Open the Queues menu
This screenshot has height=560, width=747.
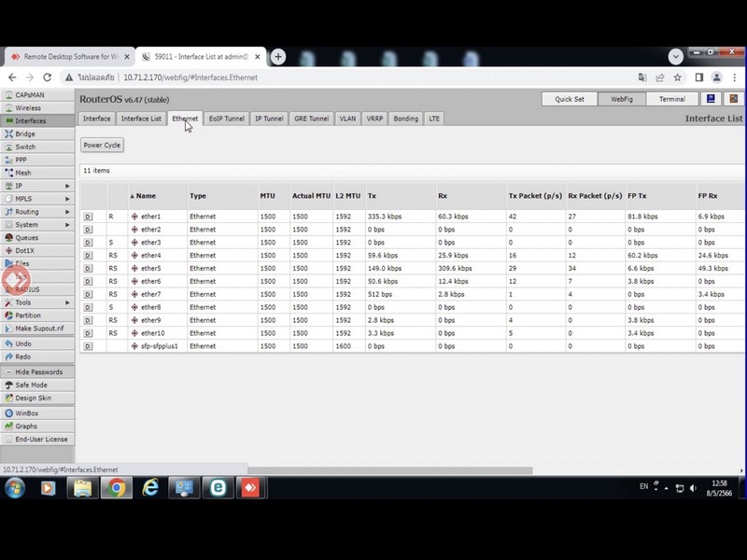click(37, 238)
